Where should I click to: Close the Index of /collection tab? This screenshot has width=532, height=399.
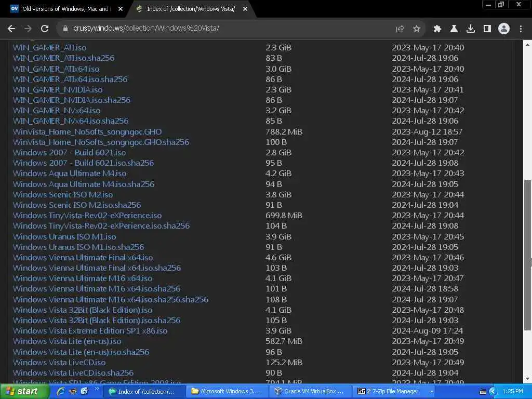(245, 9)
